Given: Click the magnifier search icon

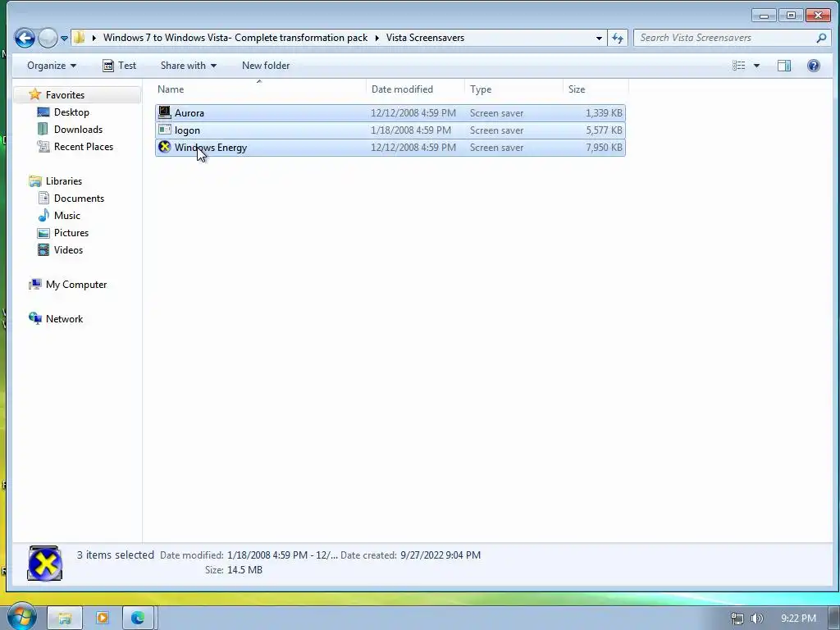Looking at the screenshot, I should pos(821,38).
